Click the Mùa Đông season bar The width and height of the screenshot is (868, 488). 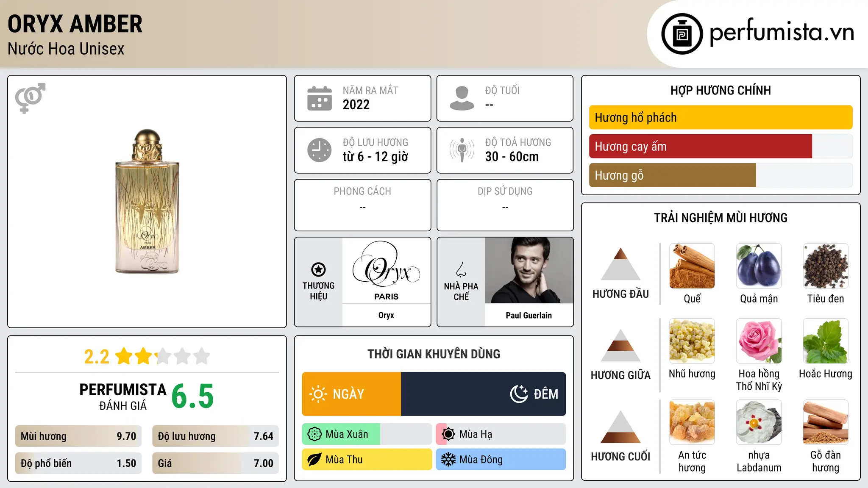pos(501,460)
